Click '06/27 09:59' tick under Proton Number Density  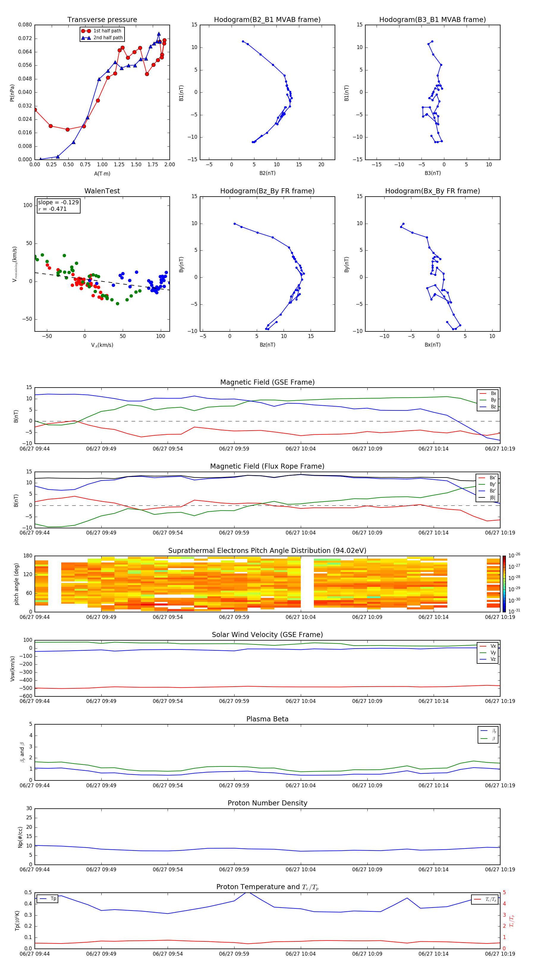[234, 870]
